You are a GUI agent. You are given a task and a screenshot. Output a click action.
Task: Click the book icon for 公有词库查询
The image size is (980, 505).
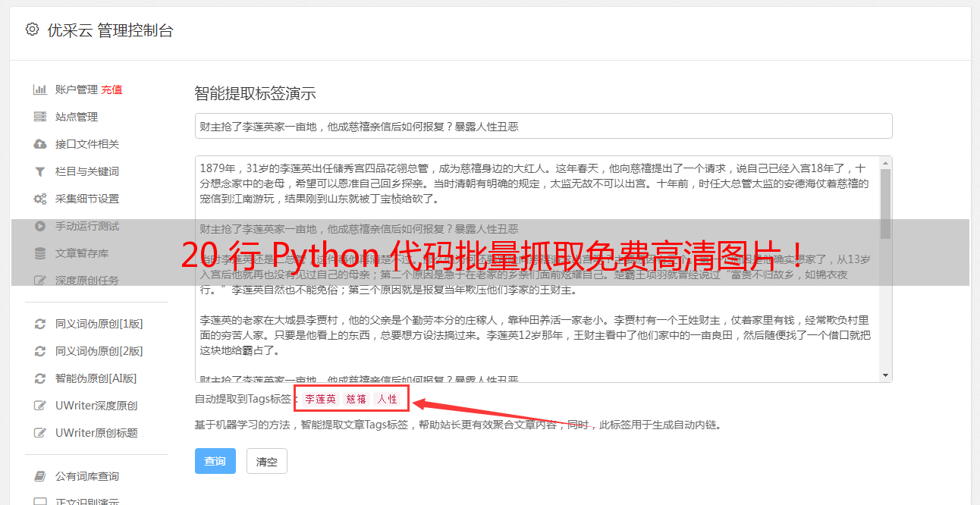coord(40,476)
